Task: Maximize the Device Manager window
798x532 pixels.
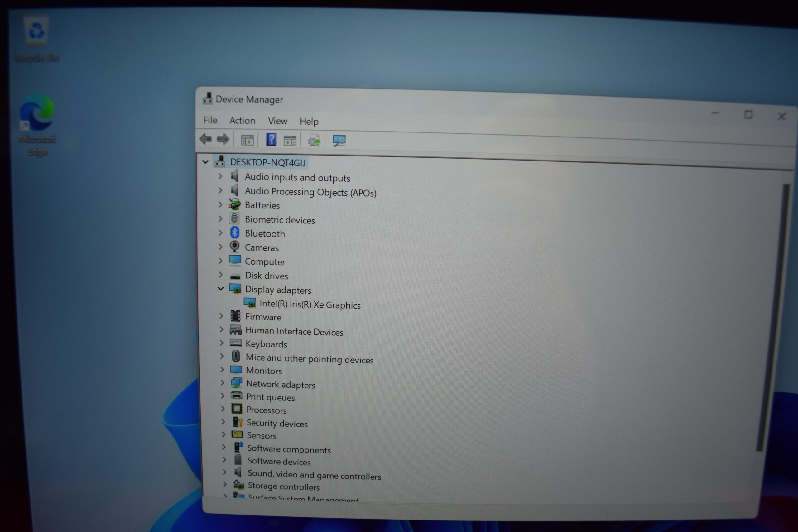Action: tap(748, 115)
